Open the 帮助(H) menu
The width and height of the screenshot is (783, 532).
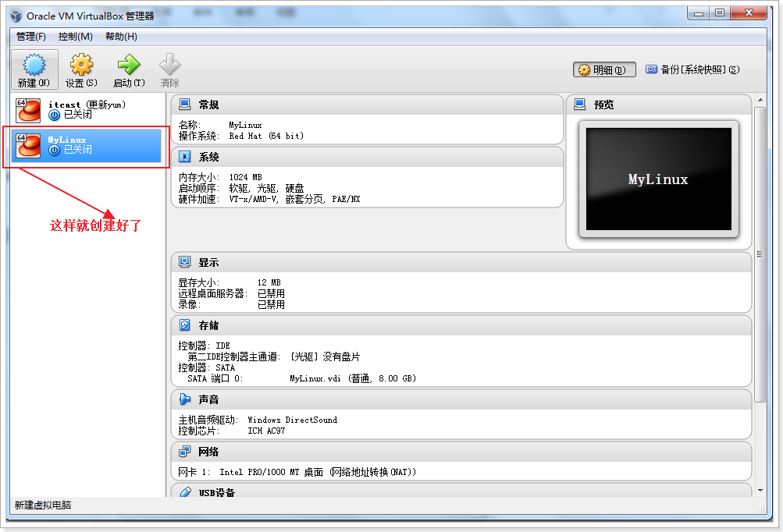(x=121, y=37)
